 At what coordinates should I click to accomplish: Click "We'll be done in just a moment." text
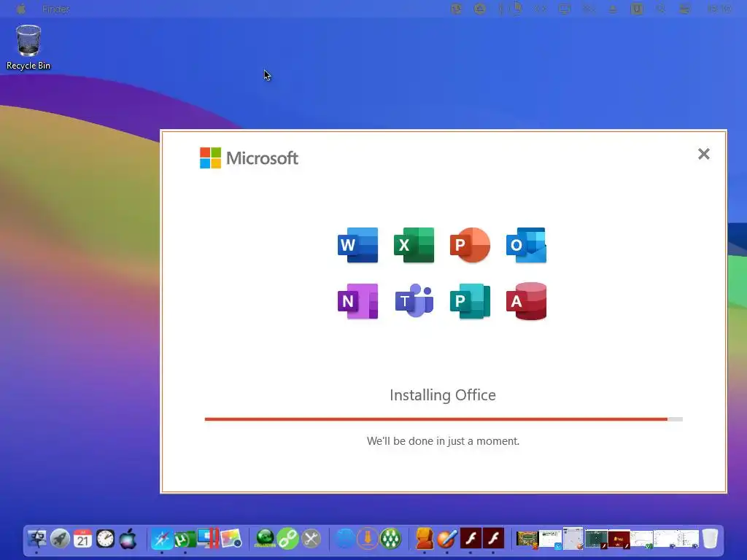coord(443,441)
